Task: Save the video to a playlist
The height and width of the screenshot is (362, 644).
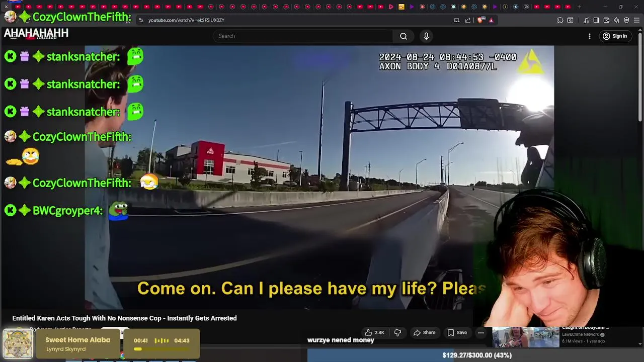Action: [457, 333]
